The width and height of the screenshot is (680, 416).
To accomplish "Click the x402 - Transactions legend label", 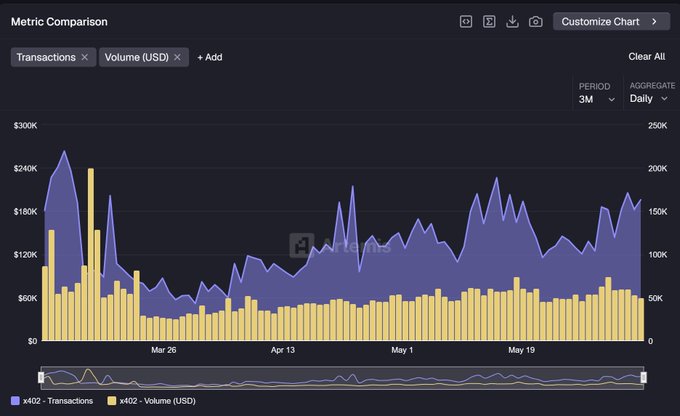I will (58, 401).
